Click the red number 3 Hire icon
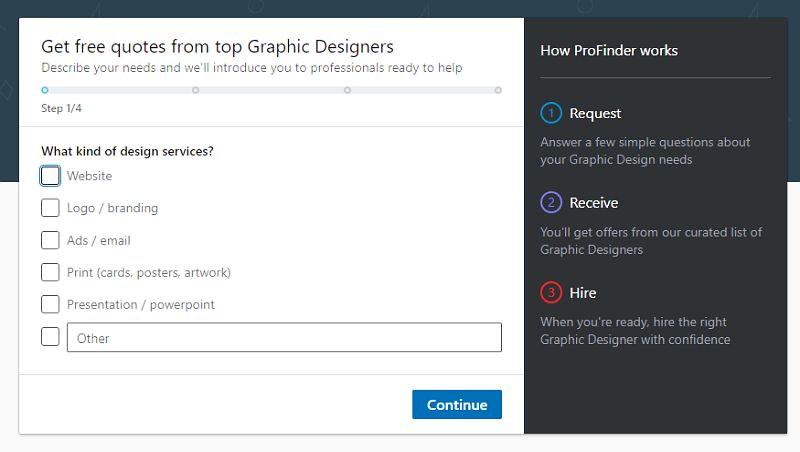The height and width of the screenshot is (452, 800). coord(551,293)
